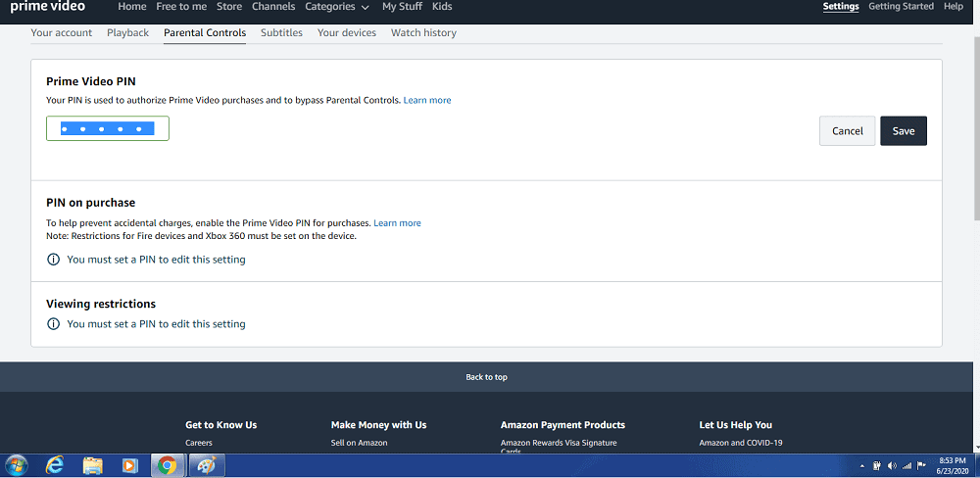This screenshot has width=980, height=478.
Task: Open My Stuff
Action: click(x=402, y=6)
